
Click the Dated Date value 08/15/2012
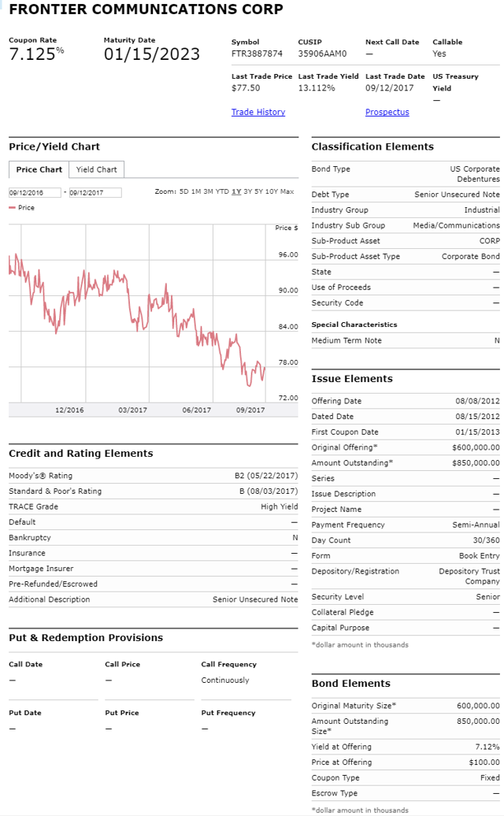pyautogui.click(x=477, y=417)
